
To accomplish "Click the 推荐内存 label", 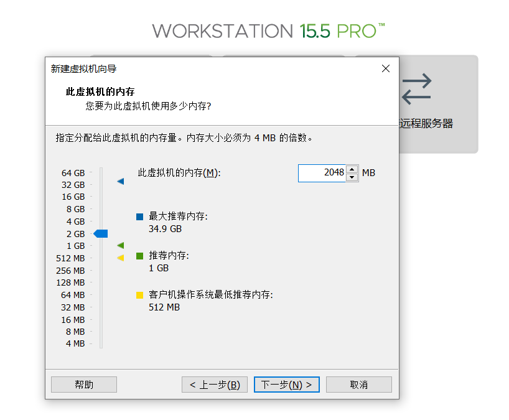I will pos(169,256).
